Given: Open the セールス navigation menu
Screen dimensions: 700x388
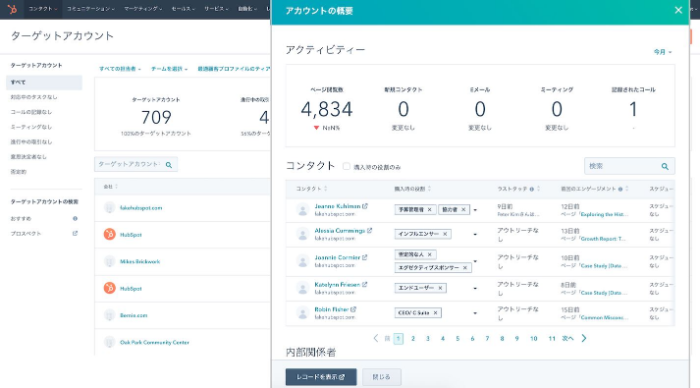Looking at the screenshot, I should [183, 9].
